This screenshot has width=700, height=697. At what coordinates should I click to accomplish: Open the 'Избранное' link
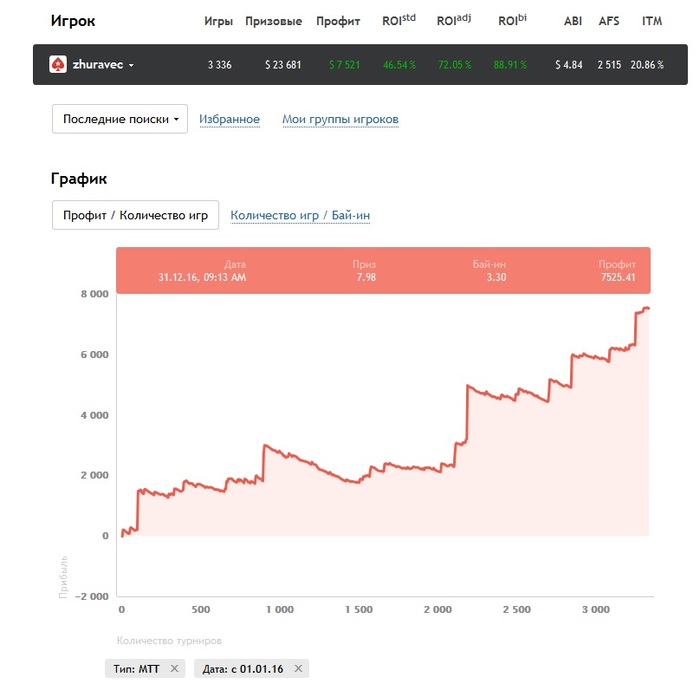(x=229, y=120)
